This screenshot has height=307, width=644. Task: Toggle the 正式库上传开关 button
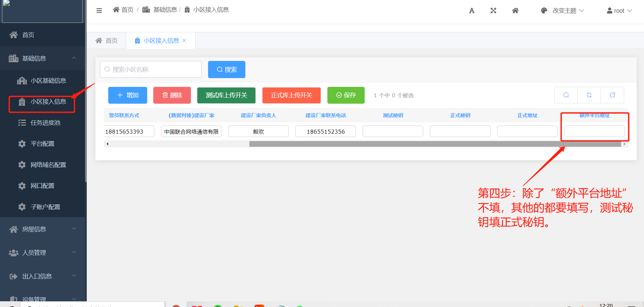[x=291, y=95]
